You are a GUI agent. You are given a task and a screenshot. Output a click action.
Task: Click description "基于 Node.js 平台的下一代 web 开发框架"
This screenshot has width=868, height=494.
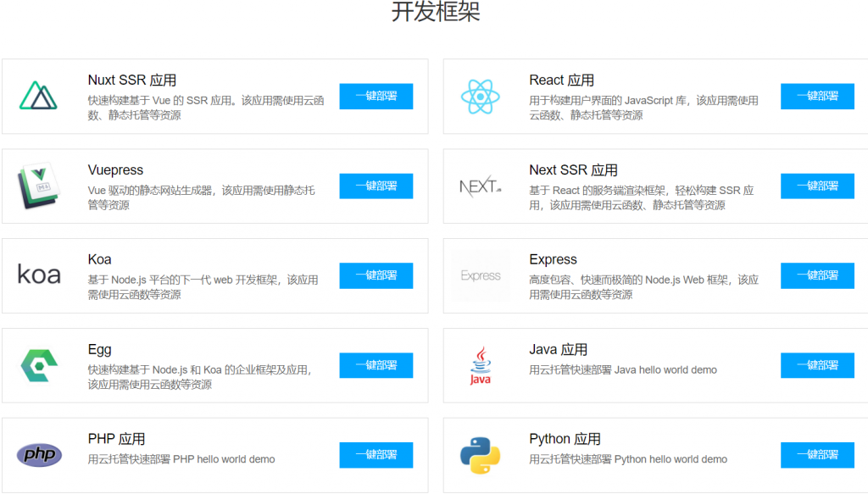point(183,280)
